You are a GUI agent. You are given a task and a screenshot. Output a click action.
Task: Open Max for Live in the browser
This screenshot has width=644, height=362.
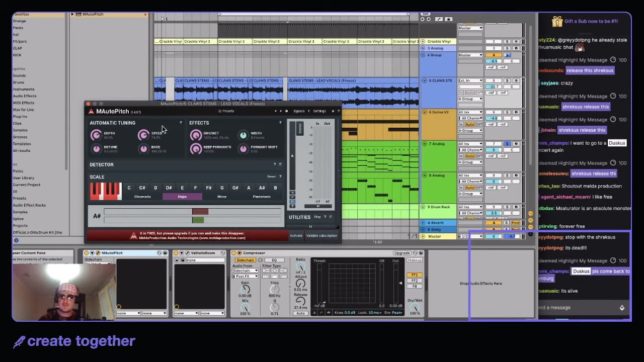tap(23, 110)
